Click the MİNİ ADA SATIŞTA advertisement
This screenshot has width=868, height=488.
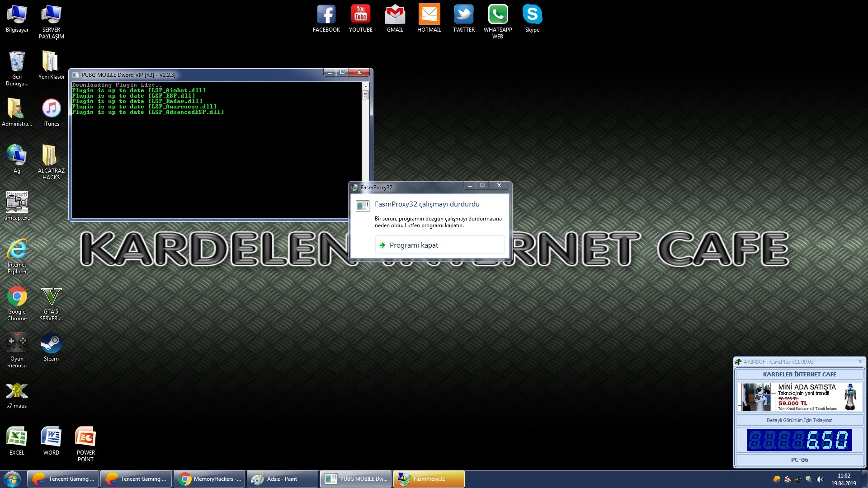pyautogui.click(x=799, y=397)
